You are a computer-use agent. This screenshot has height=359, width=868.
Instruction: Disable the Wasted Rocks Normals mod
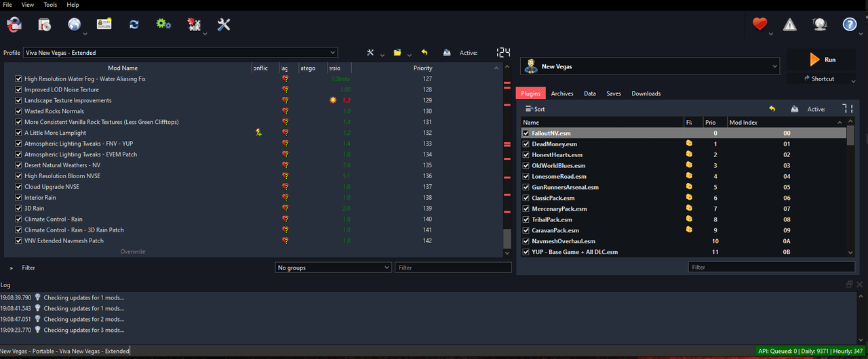[x=19, y=111]
